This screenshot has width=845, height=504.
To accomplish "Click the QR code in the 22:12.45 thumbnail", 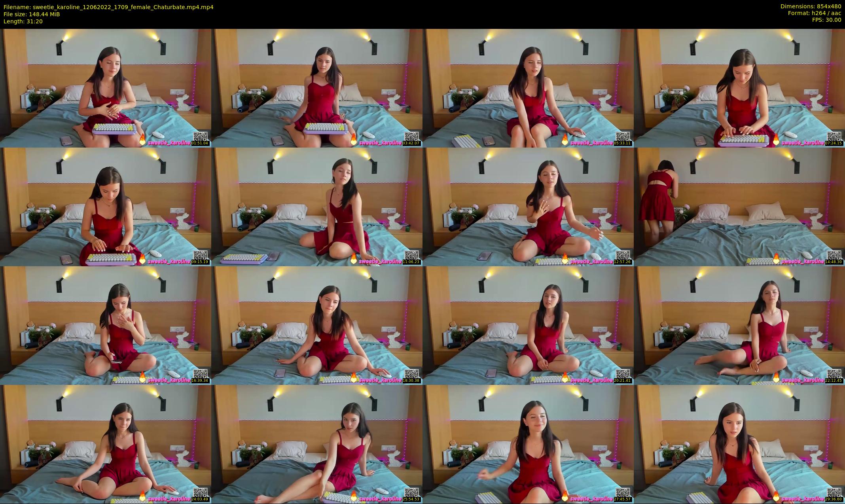I will (x=834, y=374).
